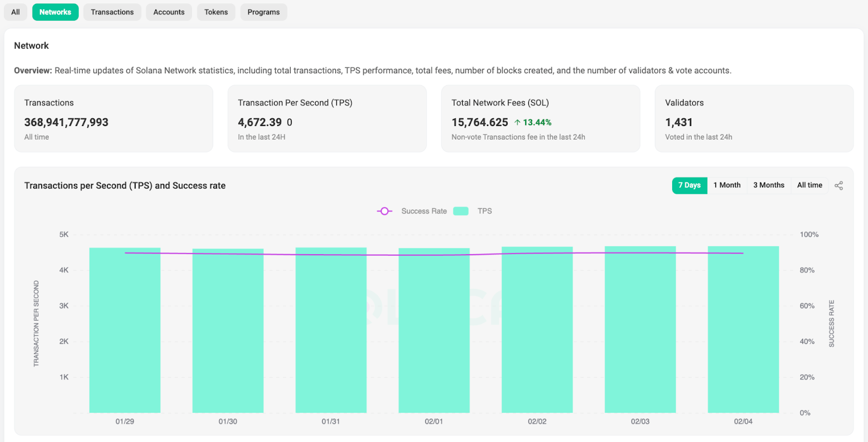Open the Transactions tab
The width and height of the screenshot is (868, 442).
pyautogui.click(x=112, y=12)
